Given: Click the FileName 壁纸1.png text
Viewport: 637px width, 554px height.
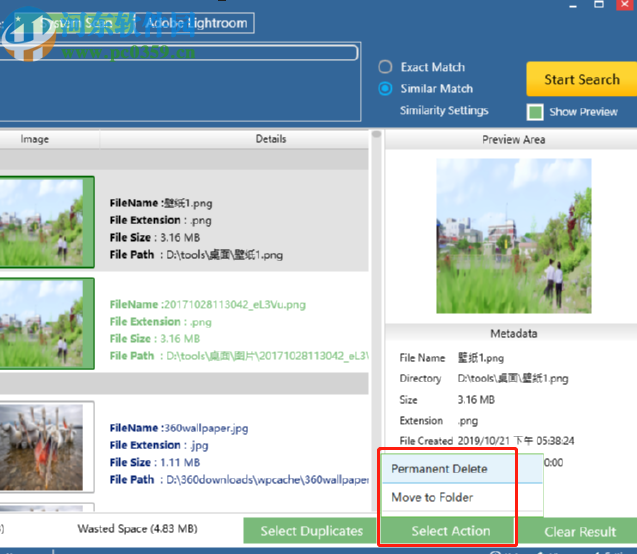Looking at the screenshot, I should click(x=161, y=203).
